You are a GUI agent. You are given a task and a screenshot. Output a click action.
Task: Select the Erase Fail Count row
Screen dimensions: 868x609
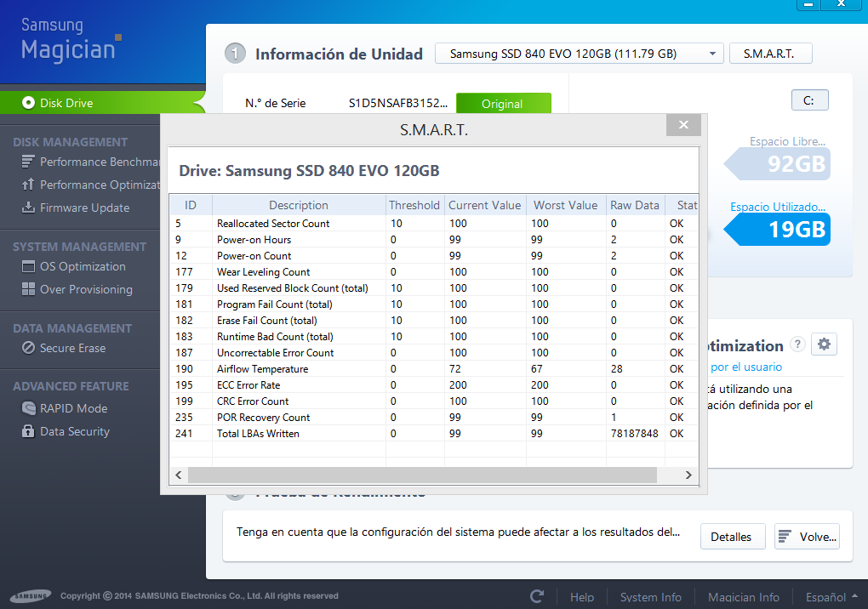(x=433, y=321)
